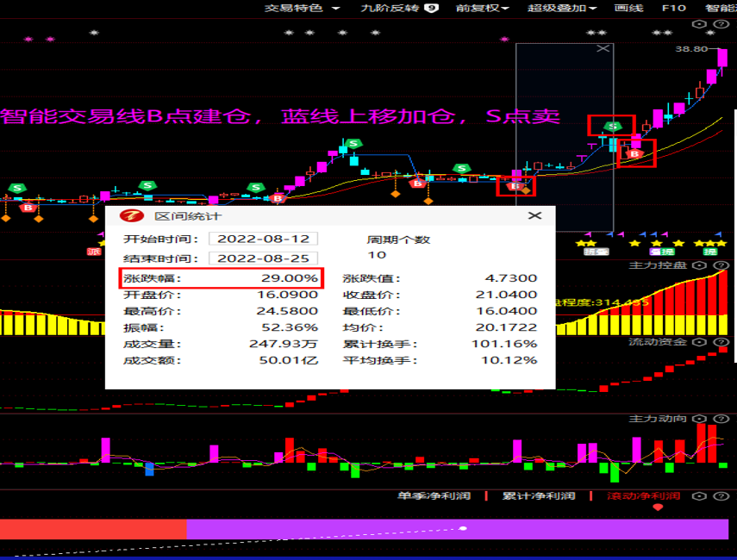Image resolution: width=737 pixels, height=560 pixels.
Task: Click the red B marker below the peak S
Action: pos(634,153)
